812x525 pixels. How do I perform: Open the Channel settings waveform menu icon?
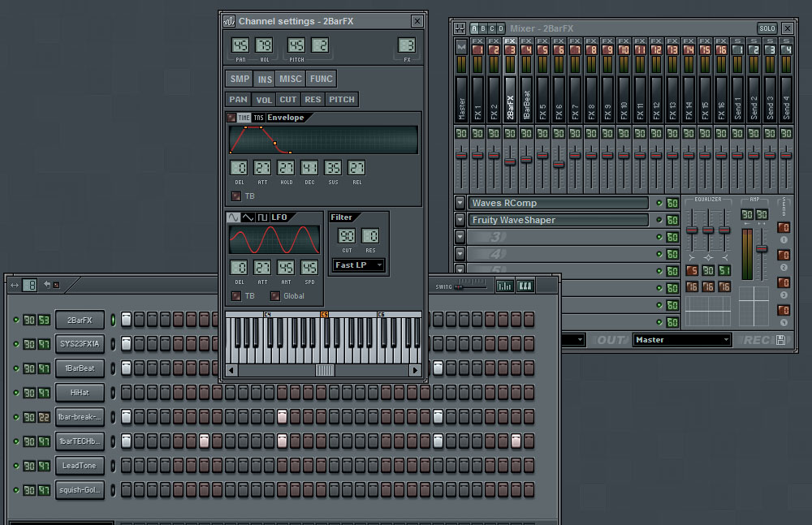pyautogui.click(x=229, y=21)
